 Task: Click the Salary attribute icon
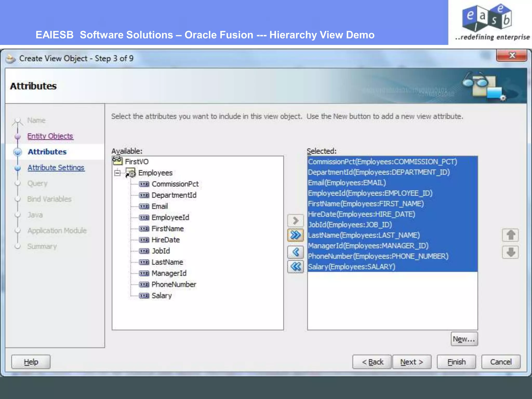(x=144, y=296)
